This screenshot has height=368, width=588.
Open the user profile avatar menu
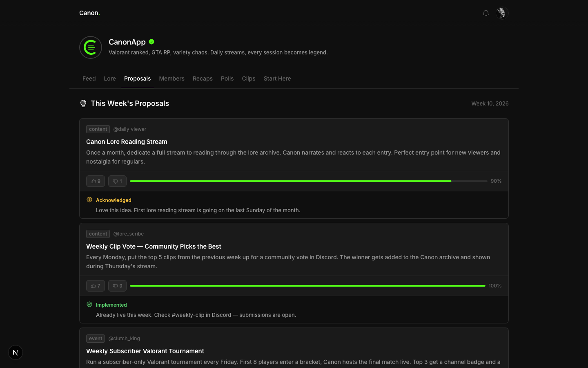click(x=502, y=13)
